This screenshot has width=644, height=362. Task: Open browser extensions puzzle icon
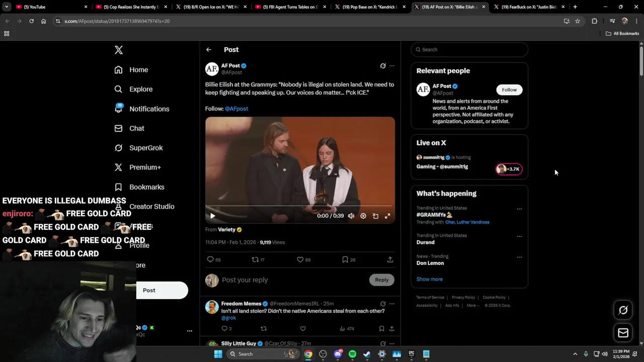pos(594,21)
